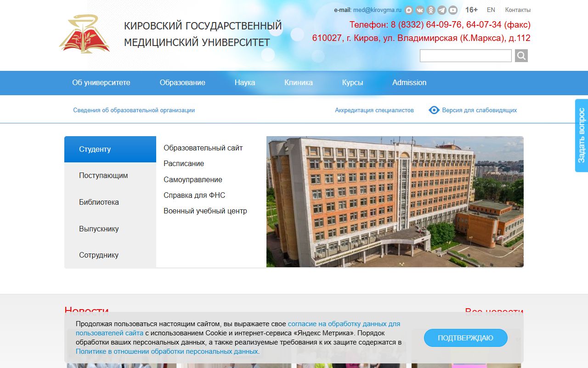This screenshot has height=368, width=588.
Task: Select the Студенту tab
Action: pyautogui.click(x=110, y=149)
